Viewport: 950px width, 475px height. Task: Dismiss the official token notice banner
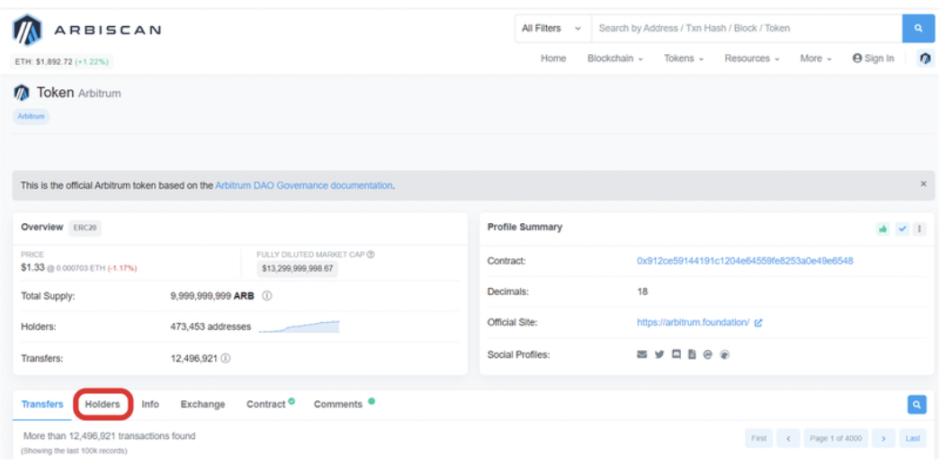(x=922, y=185)
